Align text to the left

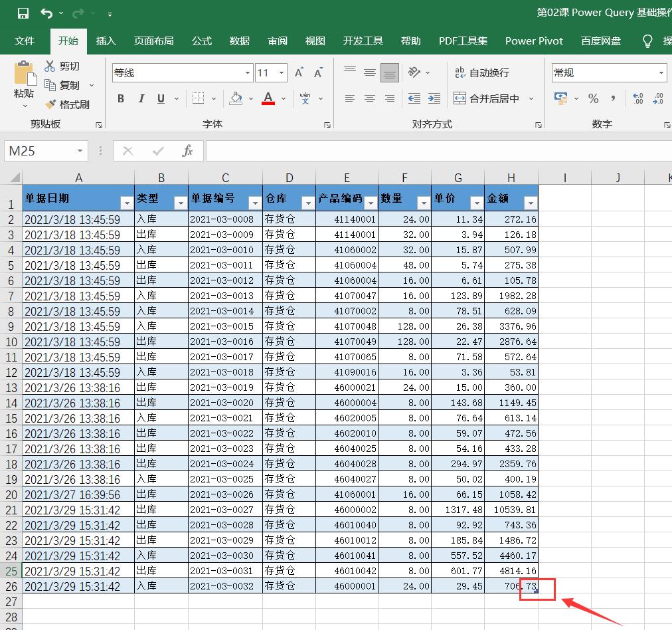pos(350,98)
